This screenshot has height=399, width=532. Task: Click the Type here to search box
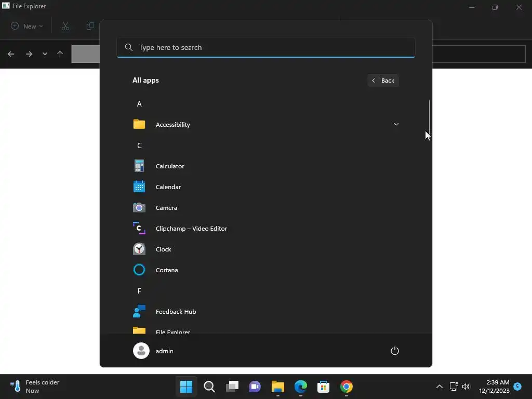pos(266,47)
